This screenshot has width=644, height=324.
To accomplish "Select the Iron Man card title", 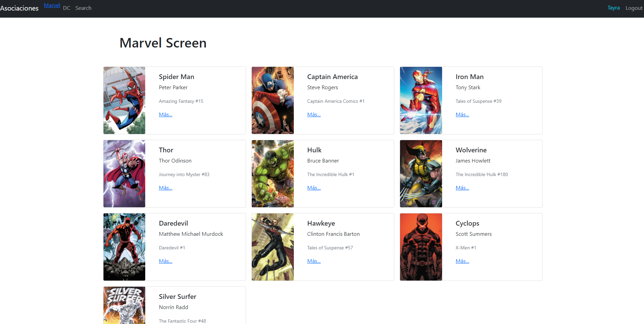I will [470, 77].
